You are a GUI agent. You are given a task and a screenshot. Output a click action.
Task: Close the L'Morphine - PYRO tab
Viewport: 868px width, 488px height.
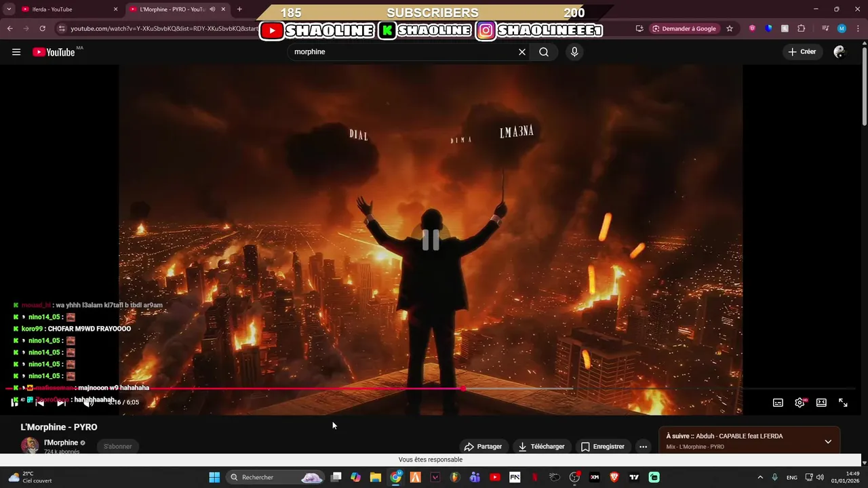pyautogui.click(x=223, y=9)
